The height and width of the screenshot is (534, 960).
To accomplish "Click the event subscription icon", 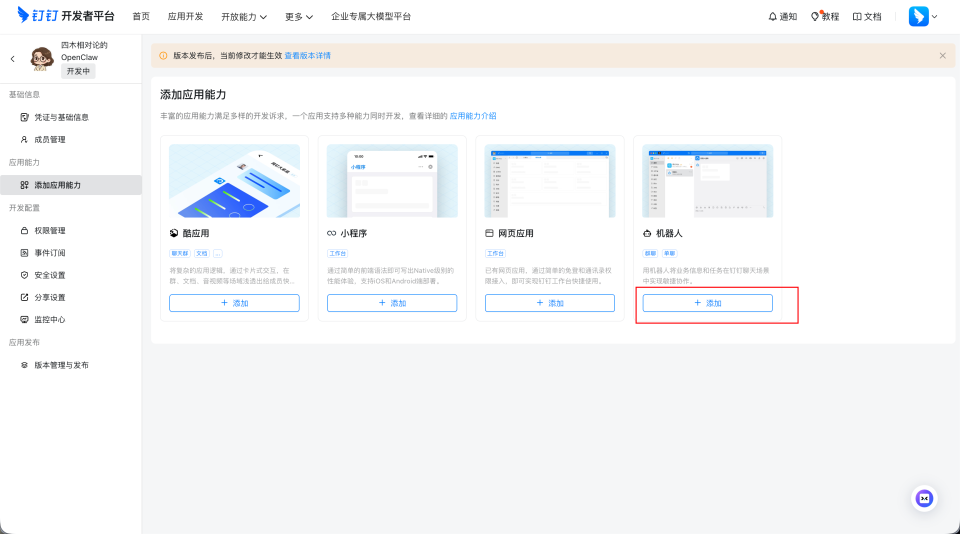I will (24, 253).
